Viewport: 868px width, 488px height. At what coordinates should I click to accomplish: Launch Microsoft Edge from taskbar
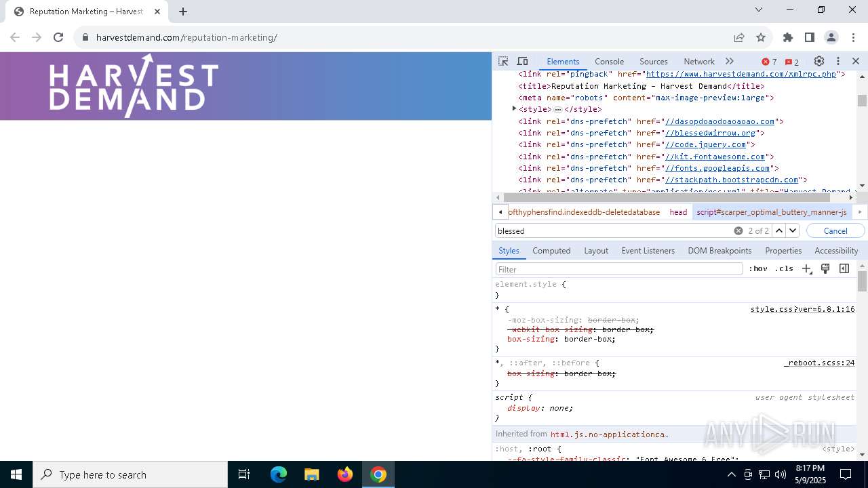[279, 474]
